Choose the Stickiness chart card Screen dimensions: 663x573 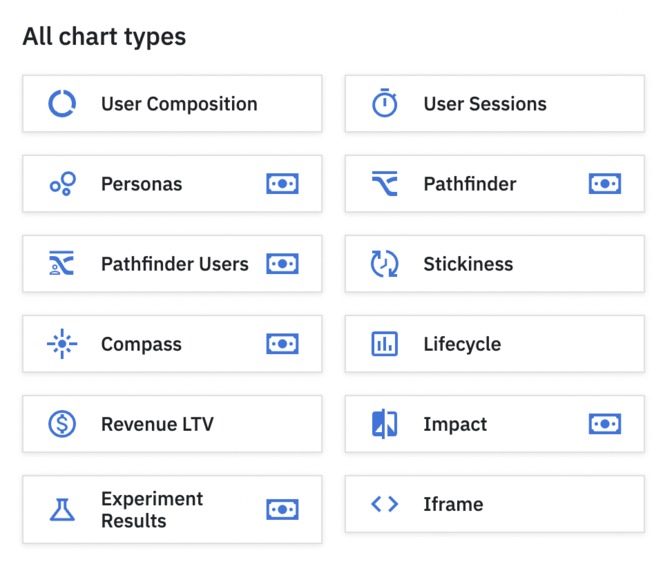click(494, 264)
